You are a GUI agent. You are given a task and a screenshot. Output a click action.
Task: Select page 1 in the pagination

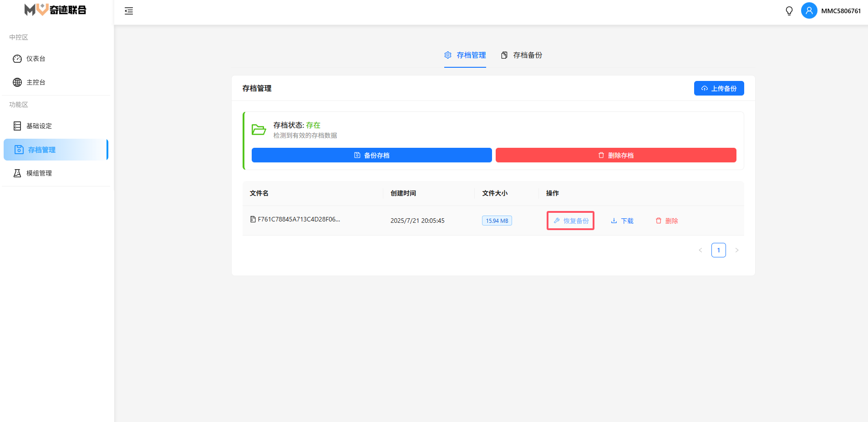[719, 250]
